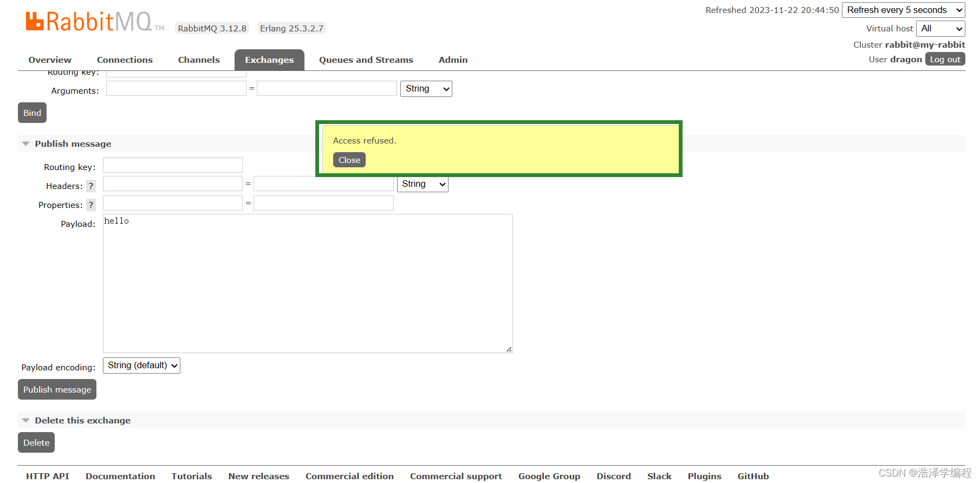Click the RabbitMQ logo
Viewport: 980px width, 483px height.
click(95, 22)
